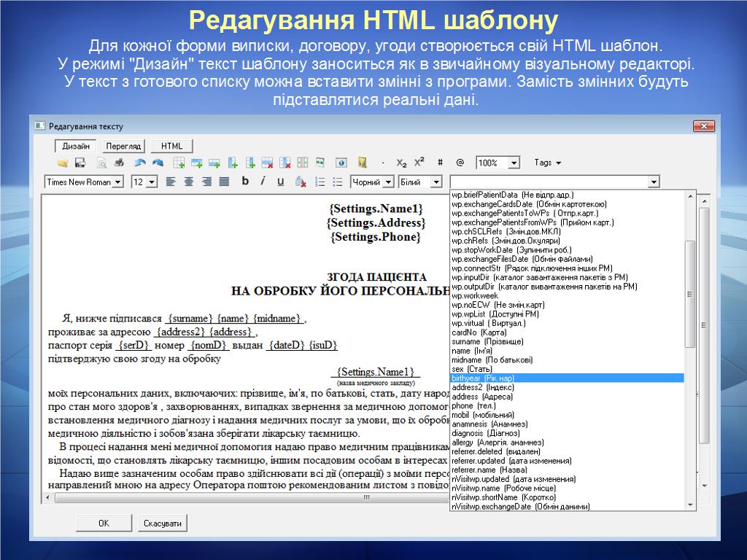This screenshot has width=747, height=560.
Task: Select surname (Прізвище) in variable list
Action: [487, 341]
